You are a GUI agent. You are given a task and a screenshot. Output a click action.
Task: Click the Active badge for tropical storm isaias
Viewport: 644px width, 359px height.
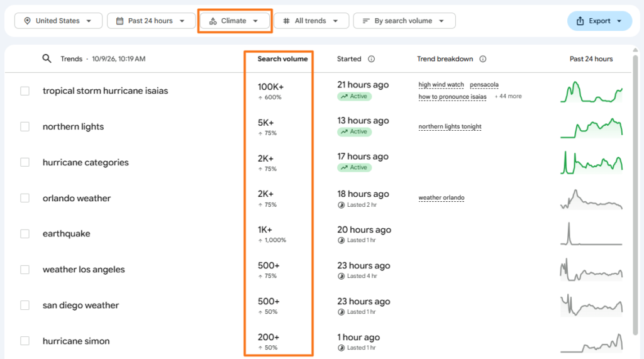(x=355, y=97)
